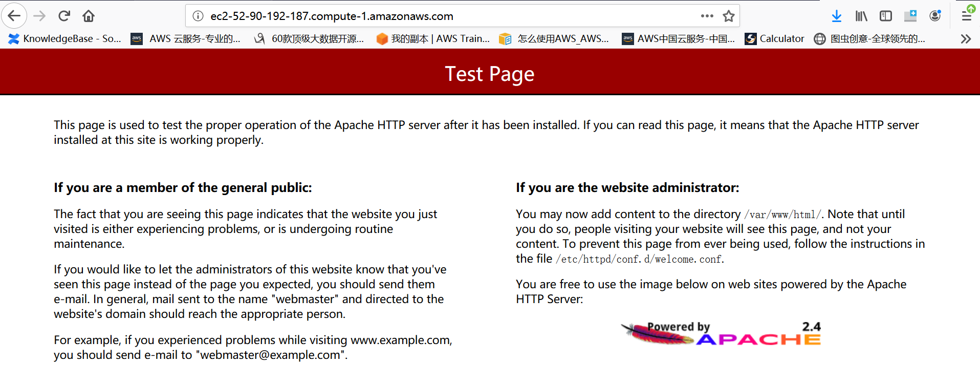Screen dimensions: 980x385
Task: Open the Library bookshelf icon
Action: coord(861,16)
